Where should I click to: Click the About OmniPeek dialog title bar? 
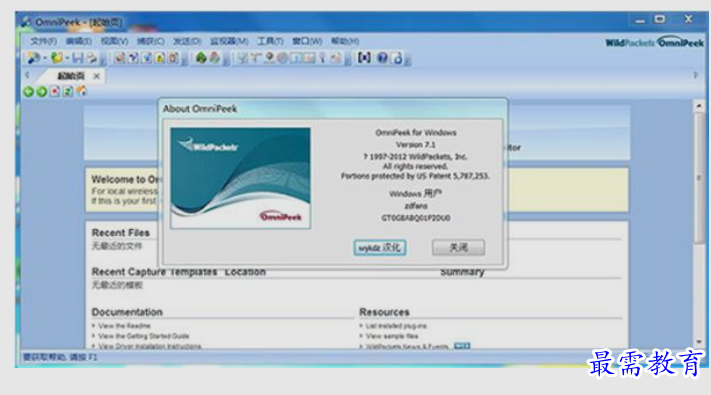333,109
